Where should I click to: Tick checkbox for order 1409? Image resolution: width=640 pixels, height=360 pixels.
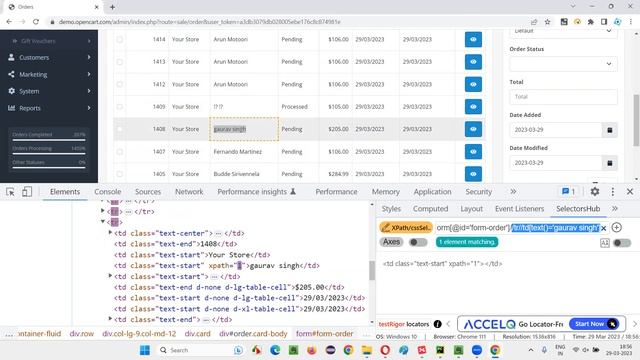tap(120, 107)
